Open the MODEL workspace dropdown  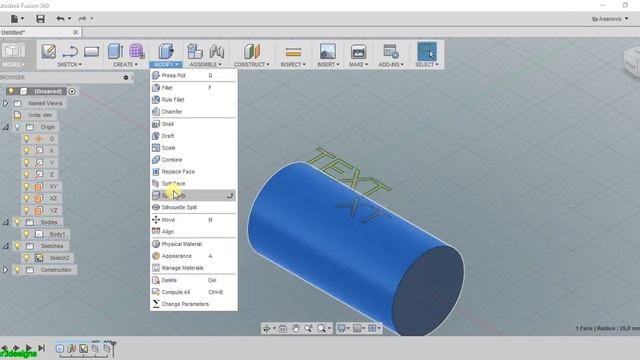click(x=13, y=64)
